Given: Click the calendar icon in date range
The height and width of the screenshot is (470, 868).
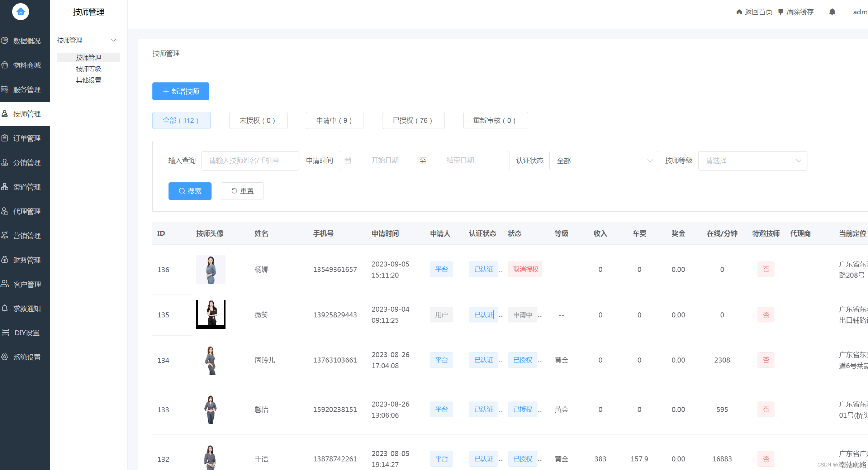Looking at the screenshot, I should [348, 160].
